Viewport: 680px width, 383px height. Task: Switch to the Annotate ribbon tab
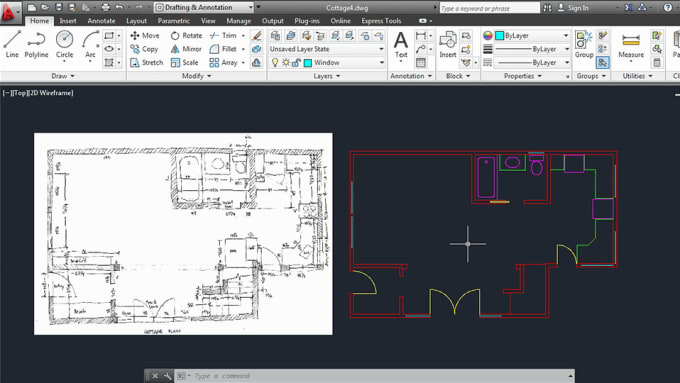(101, 21)
